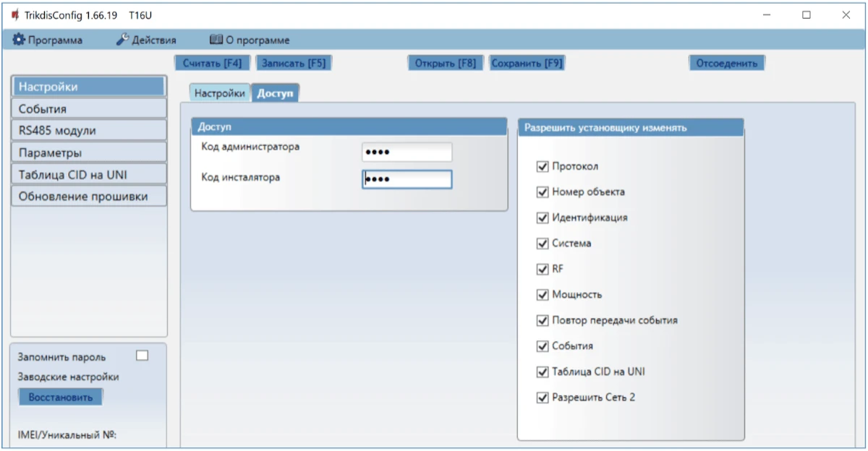The image size is (868, 451).
Task: Go to RS485 модули in sidebar
Action: pos(89,131)
